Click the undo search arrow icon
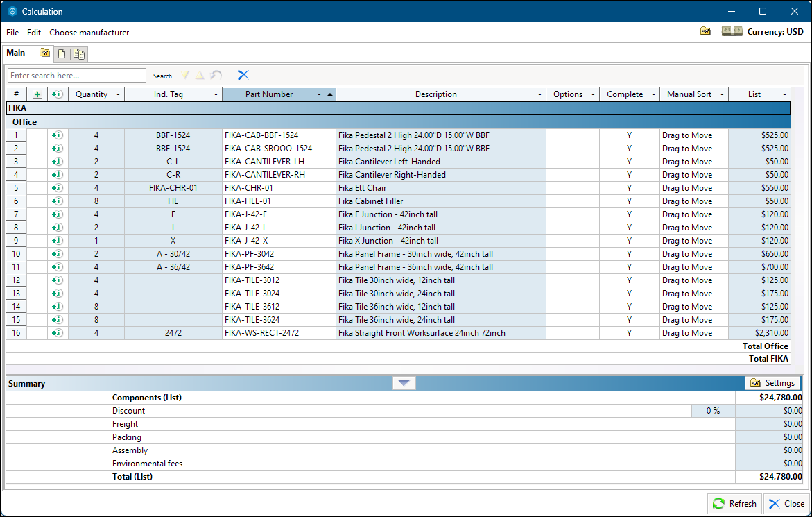 (x=216, y=76)
